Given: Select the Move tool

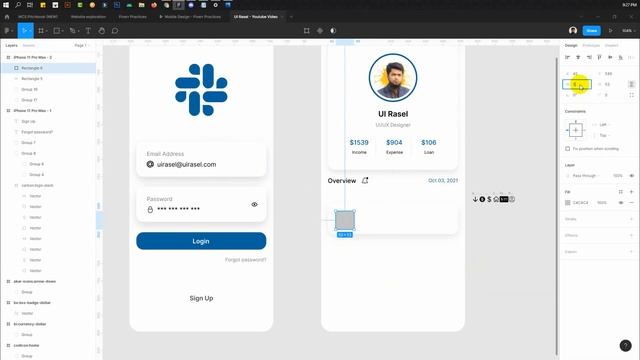Looking at the screenshot, I should (x=25, y=31).
